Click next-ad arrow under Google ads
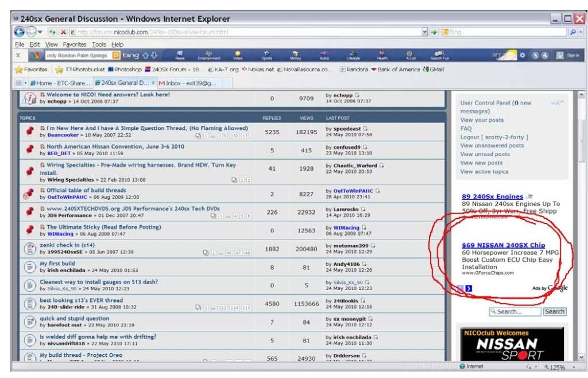The height and width of the screenshot is (378, 588). point(469,288)
